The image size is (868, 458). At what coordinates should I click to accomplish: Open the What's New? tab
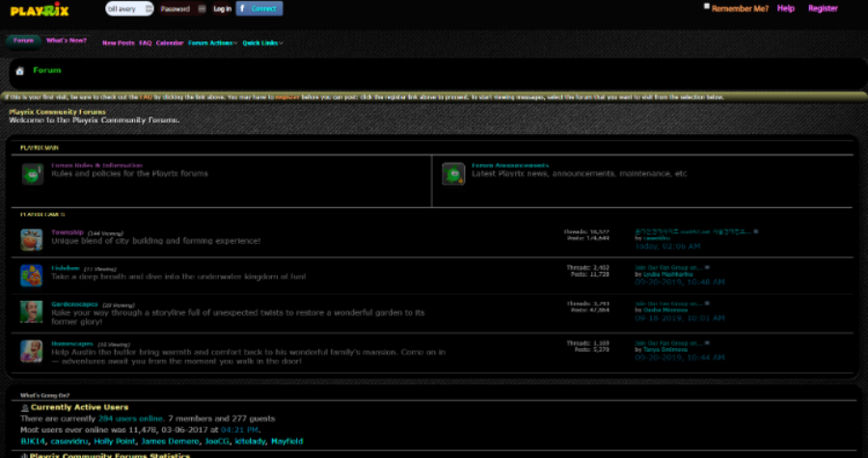click(67, 40)
